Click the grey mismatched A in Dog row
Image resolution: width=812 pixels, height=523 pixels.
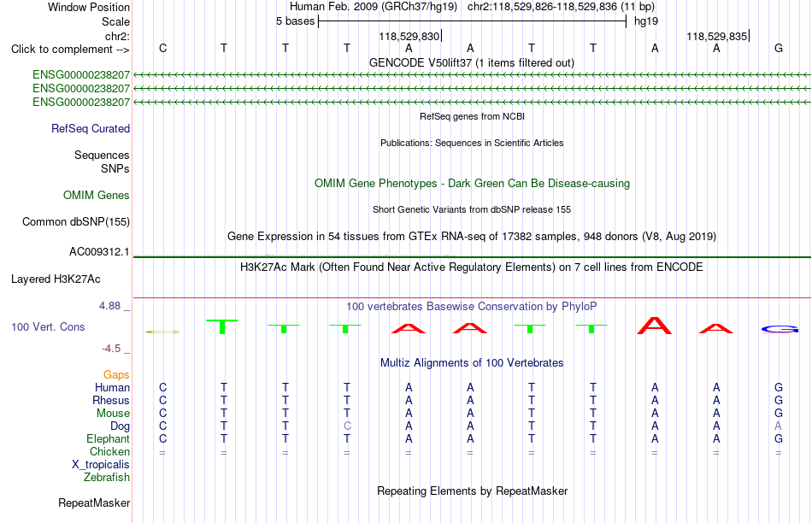click(778, 426)
